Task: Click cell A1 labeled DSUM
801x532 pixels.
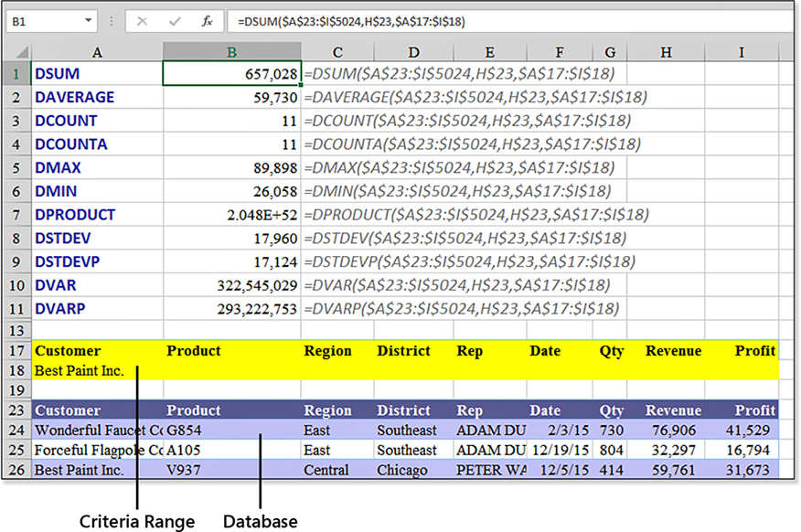Action: pos(97,73)
